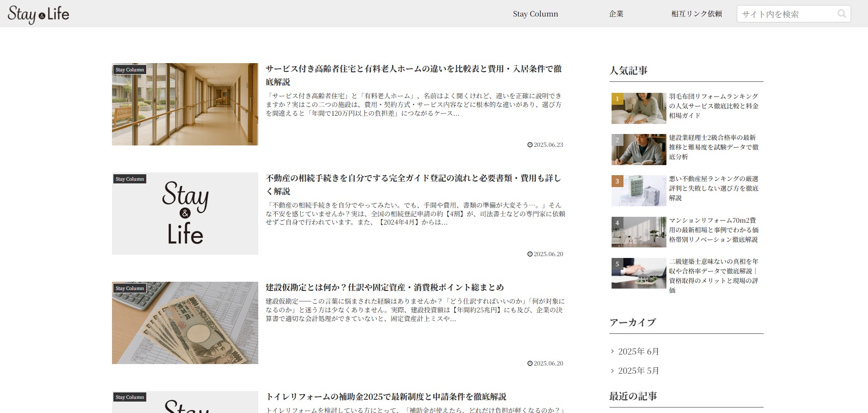Click the clock icon beside date 2025.06.23
This screenshot has width=868, height=413.
(x=530, y=145)
